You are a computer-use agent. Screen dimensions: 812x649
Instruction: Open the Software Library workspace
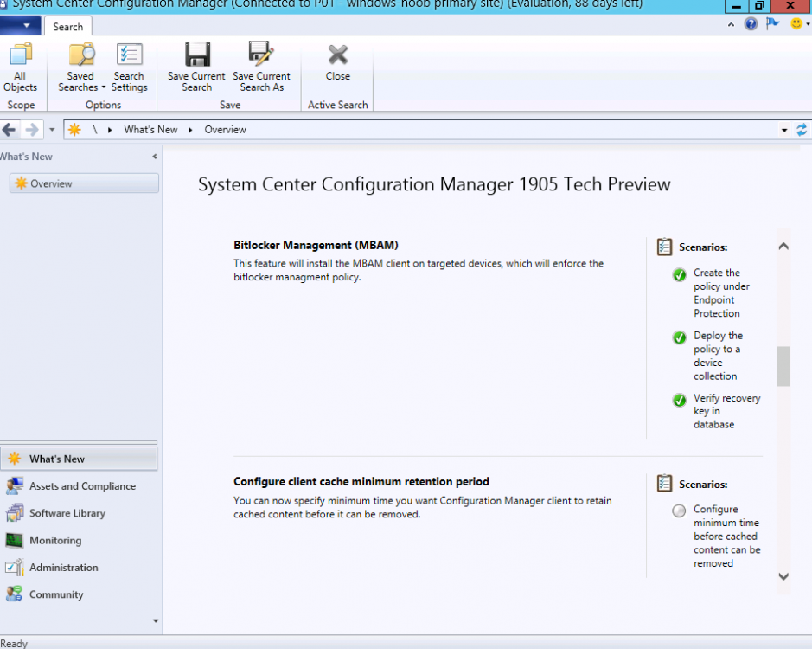(x=79, y=513)
